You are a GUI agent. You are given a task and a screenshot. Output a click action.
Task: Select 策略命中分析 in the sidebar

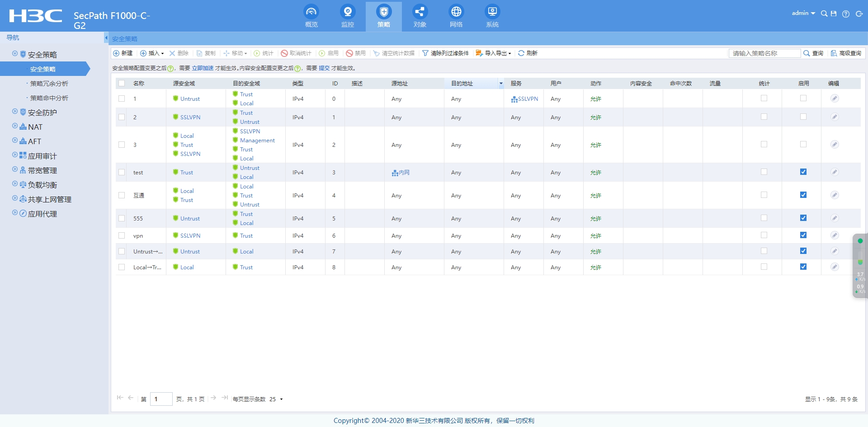[x=49, y=98]
